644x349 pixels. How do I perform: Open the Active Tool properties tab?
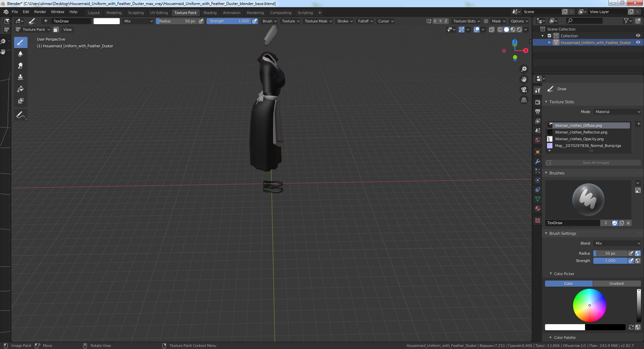click(538, 90)
